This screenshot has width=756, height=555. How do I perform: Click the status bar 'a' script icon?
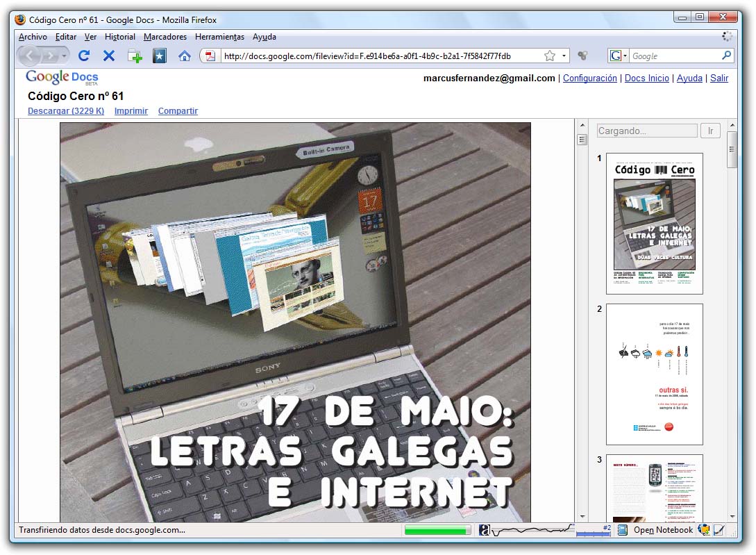[x=484, y=531]
